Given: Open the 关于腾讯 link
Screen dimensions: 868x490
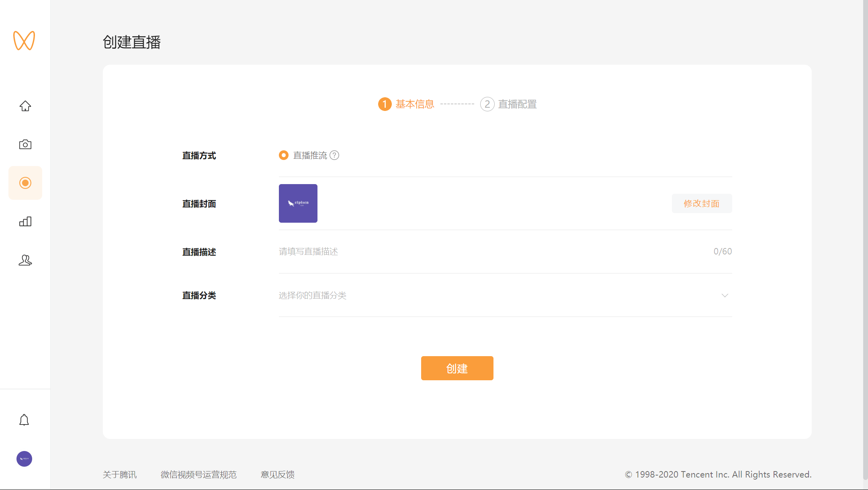Looking at the screenshot, I should (x=119, y=475).
